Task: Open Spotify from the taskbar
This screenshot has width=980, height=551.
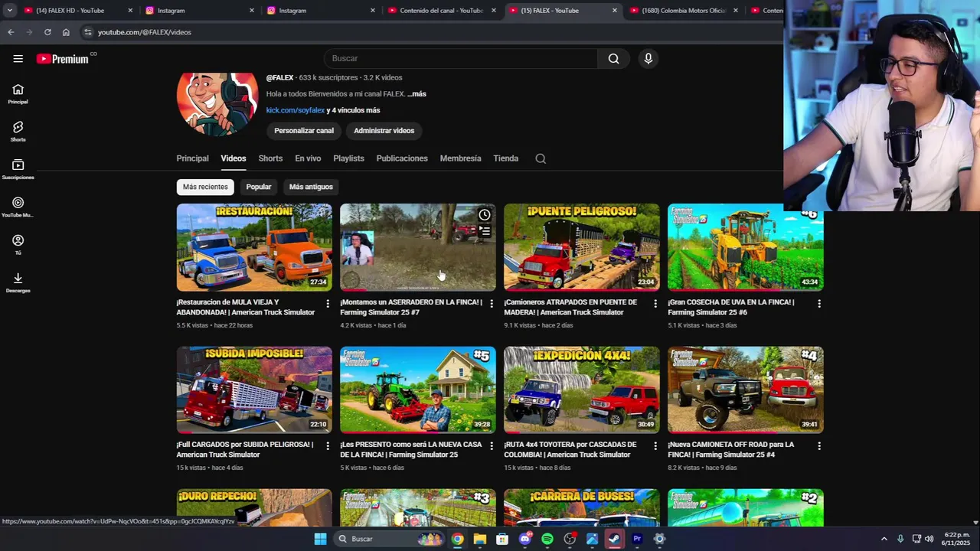Action: 547,539
